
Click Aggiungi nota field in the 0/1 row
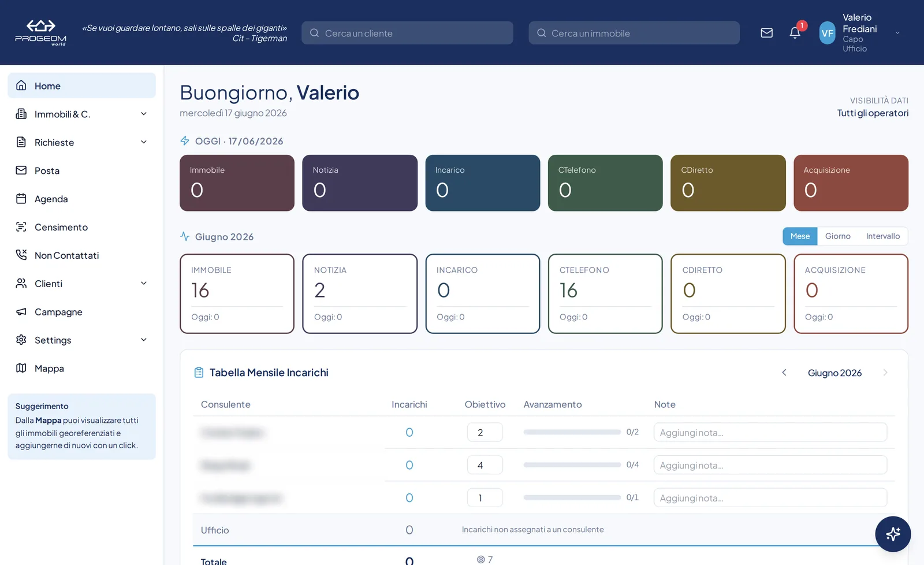[x=770, y=498]
